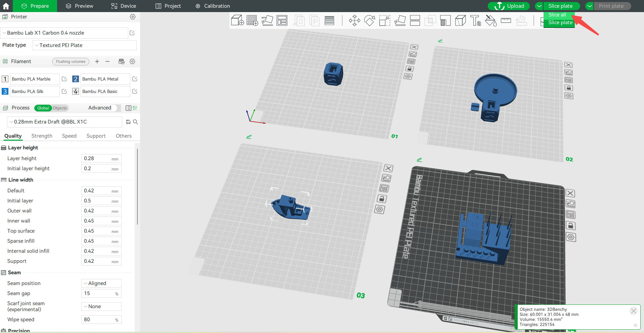
Task: Edit the Bambu PLA Marble preset
Action: 64,79
